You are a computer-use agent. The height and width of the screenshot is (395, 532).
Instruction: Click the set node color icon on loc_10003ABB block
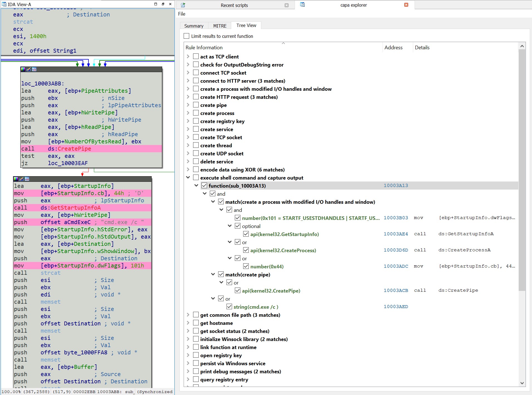click(x=23, y=69)
